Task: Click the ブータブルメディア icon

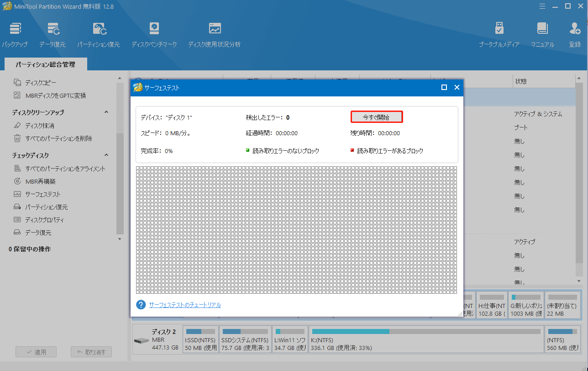Action: tap(499, 35)
